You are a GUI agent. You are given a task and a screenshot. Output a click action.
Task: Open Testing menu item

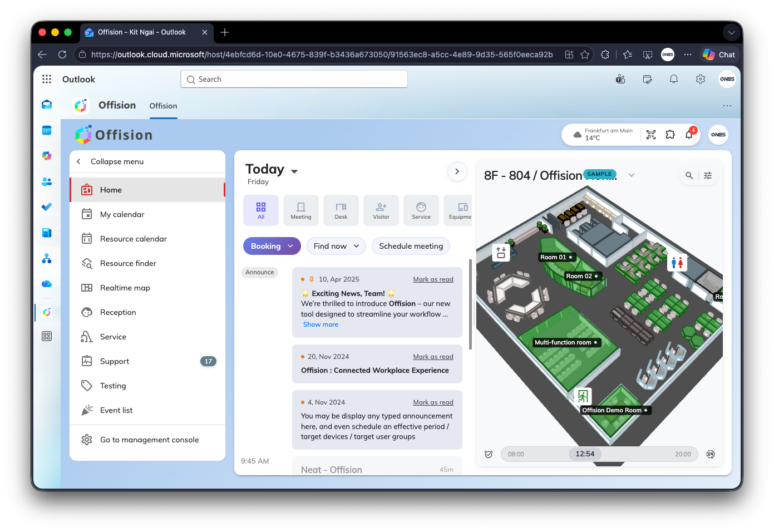coord(147,386)
